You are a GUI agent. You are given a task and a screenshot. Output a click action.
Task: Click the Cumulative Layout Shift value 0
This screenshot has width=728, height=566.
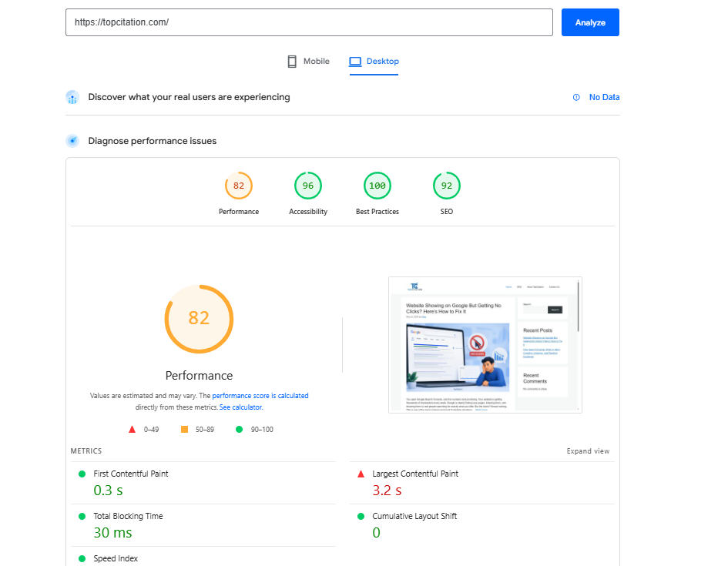point(377,533)
